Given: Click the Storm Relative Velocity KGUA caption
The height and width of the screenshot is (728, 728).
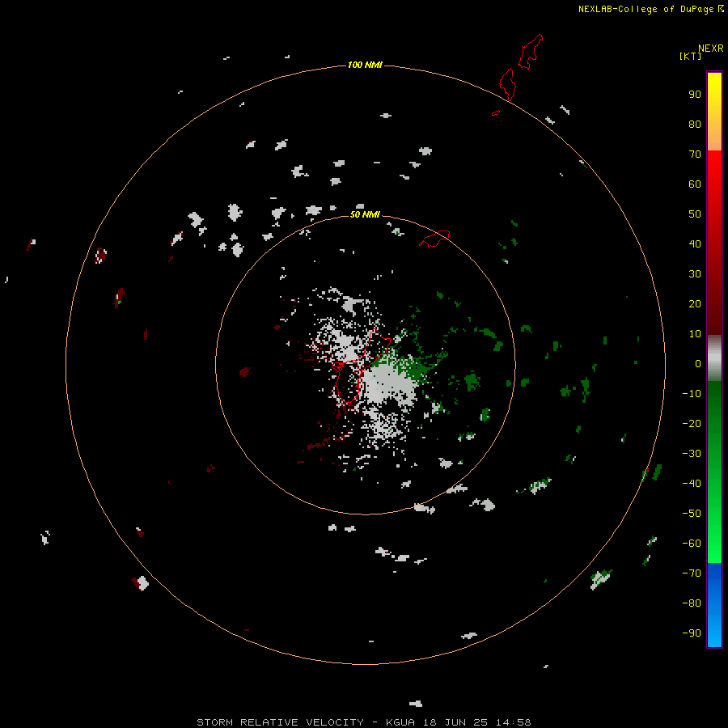Looking at the screenshot, I should click(363, 722).
